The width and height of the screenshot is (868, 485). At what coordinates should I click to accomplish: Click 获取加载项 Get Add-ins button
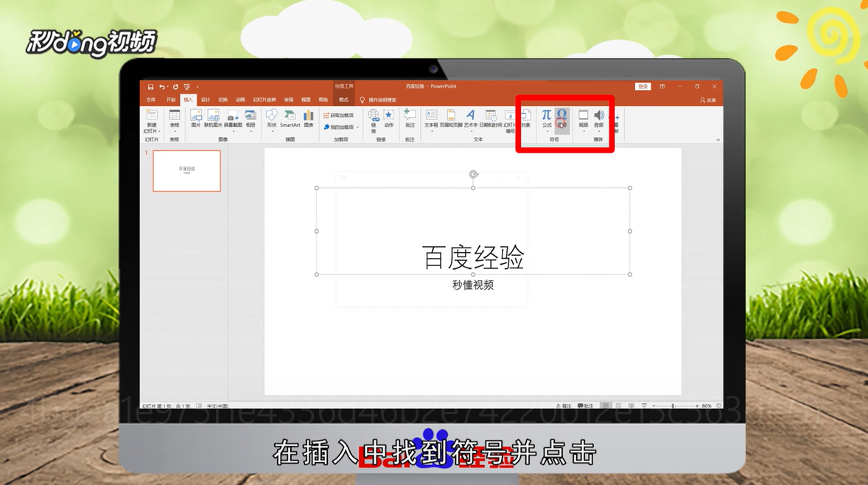[x=339, y=115]
